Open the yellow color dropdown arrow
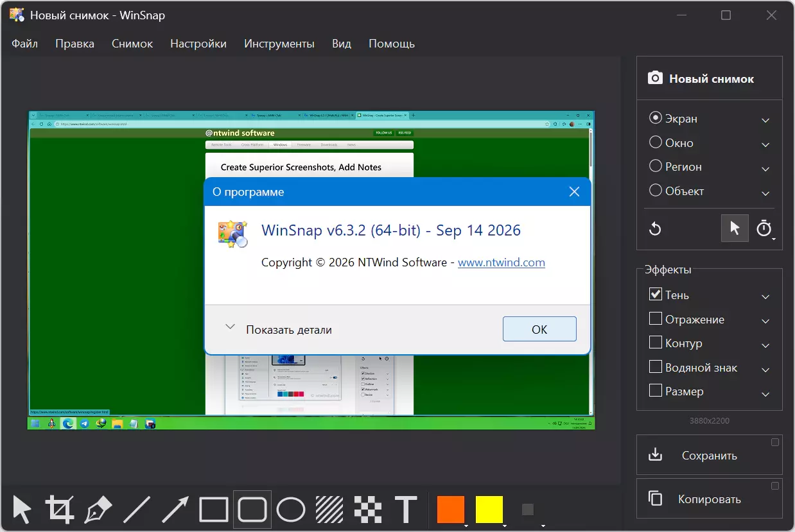 [505, 526]
